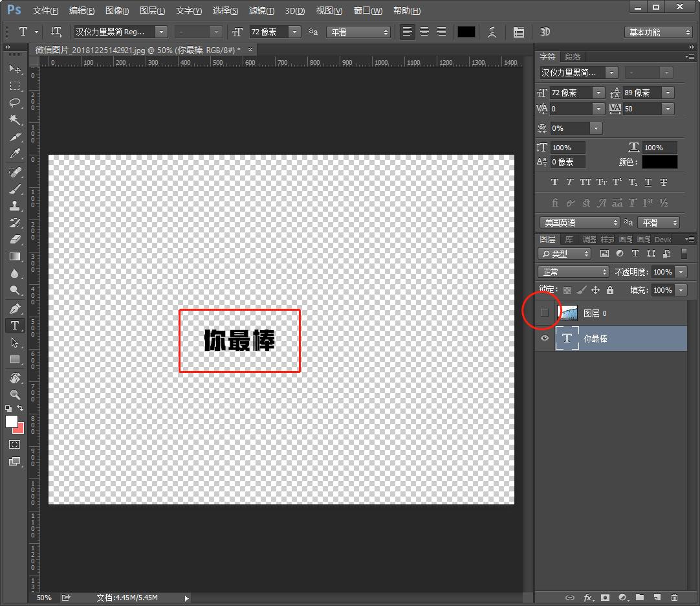Switch to the 段落 tab
700x606 pixels.
(573, 57)
